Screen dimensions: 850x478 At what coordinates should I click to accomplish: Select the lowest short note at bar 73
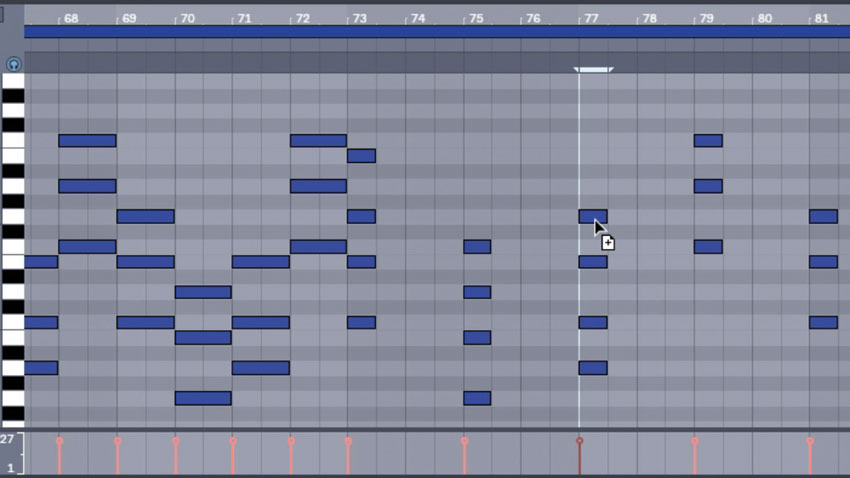[x=362, y=322]
